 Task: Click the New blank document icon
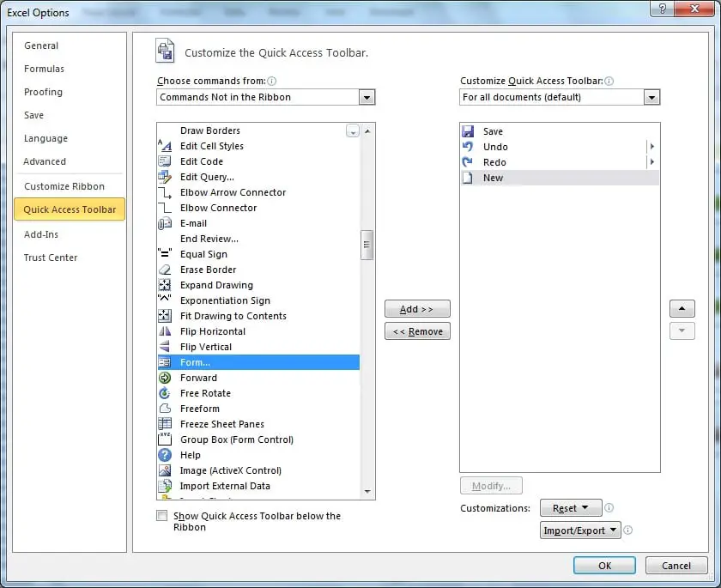click(468, 178)
